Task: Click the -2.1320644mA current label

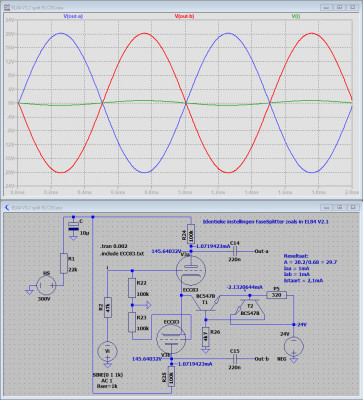Action: click(245, 287)
